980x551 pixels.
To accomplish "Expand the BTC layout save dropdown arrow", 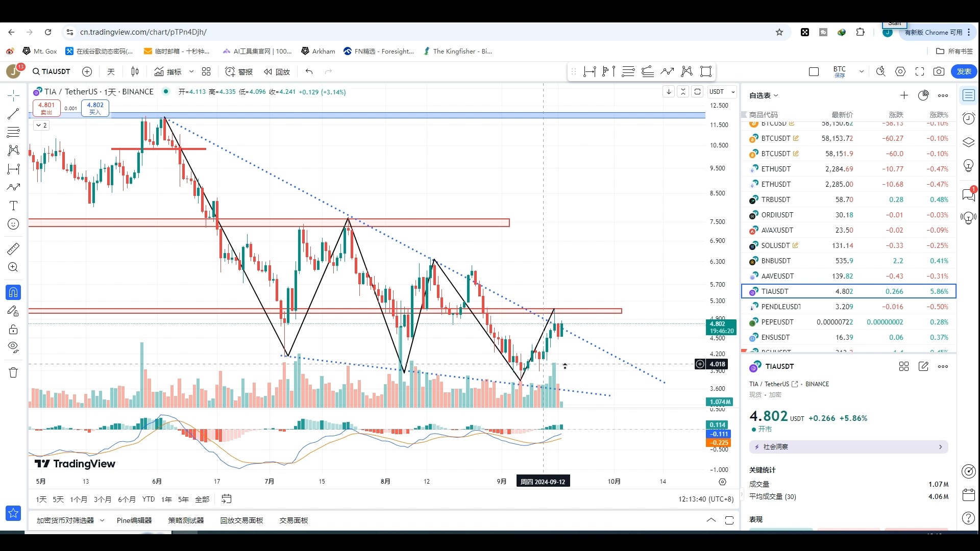I will pos(862,71).
